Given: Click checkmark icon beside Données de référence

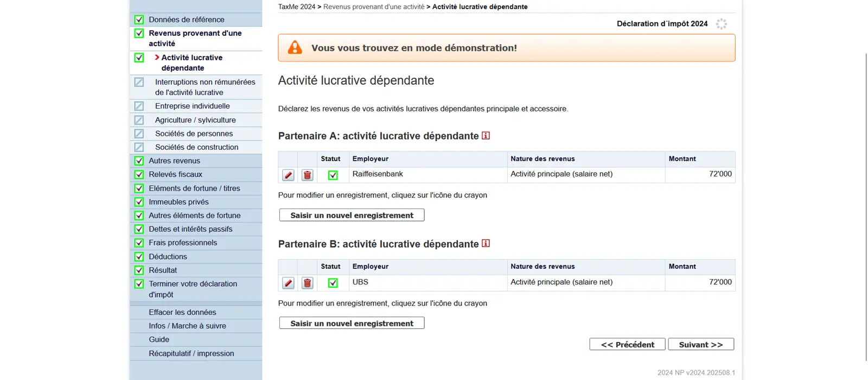Looking at the screenshot, I should tap(139, 20).
